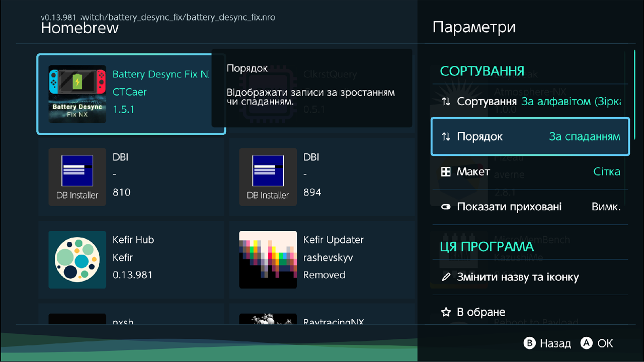Click author name rashevskyv

pos(328,257)
